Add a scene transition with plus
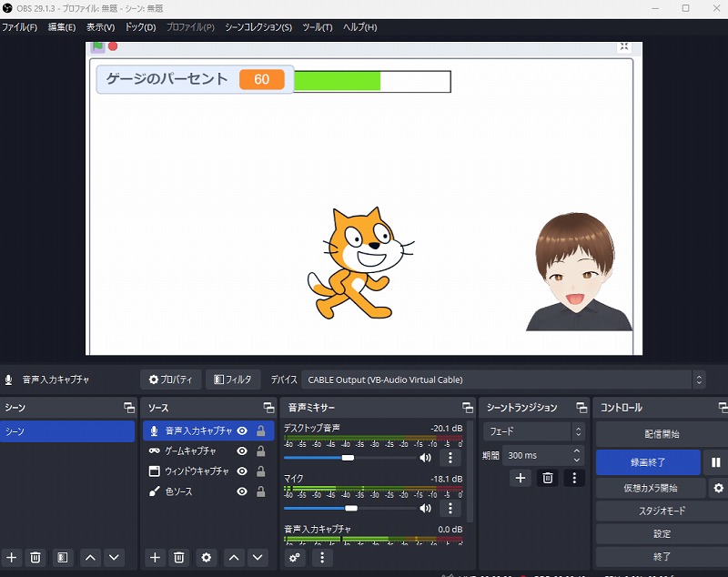 pyautogui.click(x=521, y=478)
